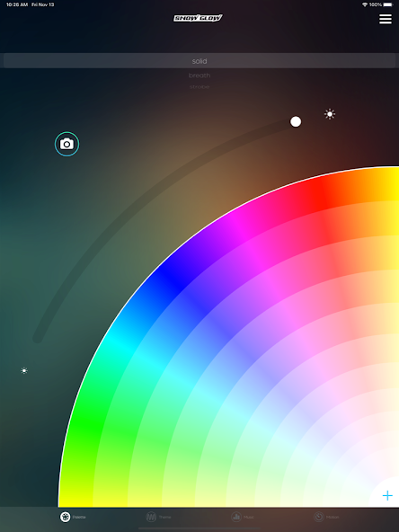Choose the breath mode option
This screenshot has height=532, width=399.
click(199, 75)
